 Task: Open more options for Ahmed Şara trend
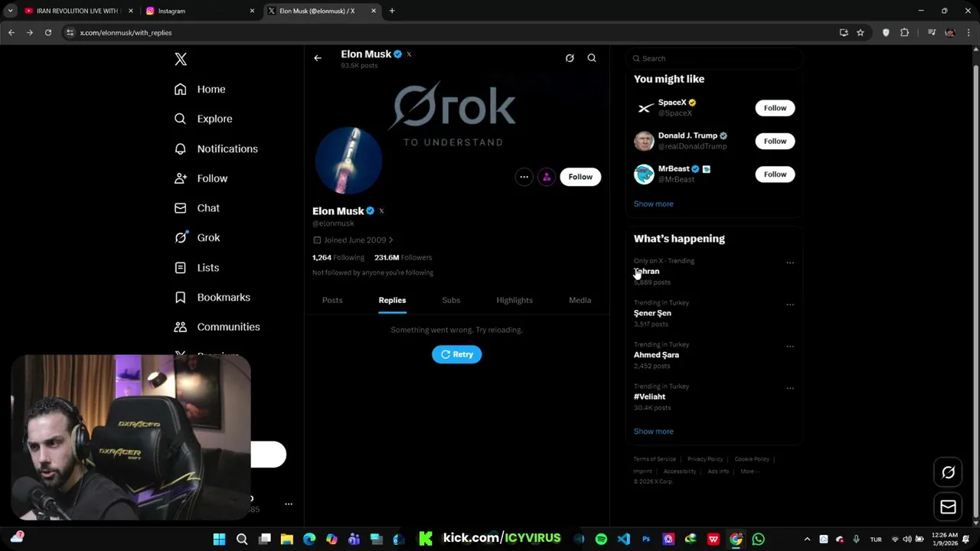(x=790, y=347)
